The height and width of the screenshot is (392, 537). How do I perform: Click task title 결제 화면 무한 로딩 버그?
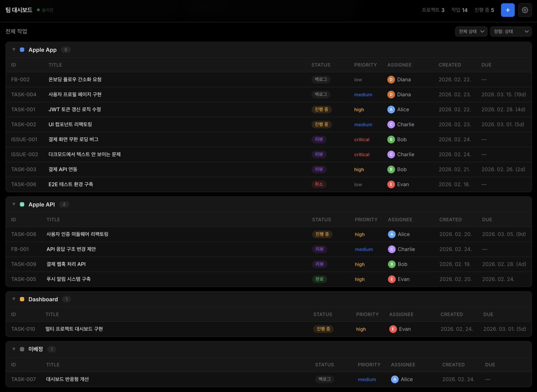(73, 139)
